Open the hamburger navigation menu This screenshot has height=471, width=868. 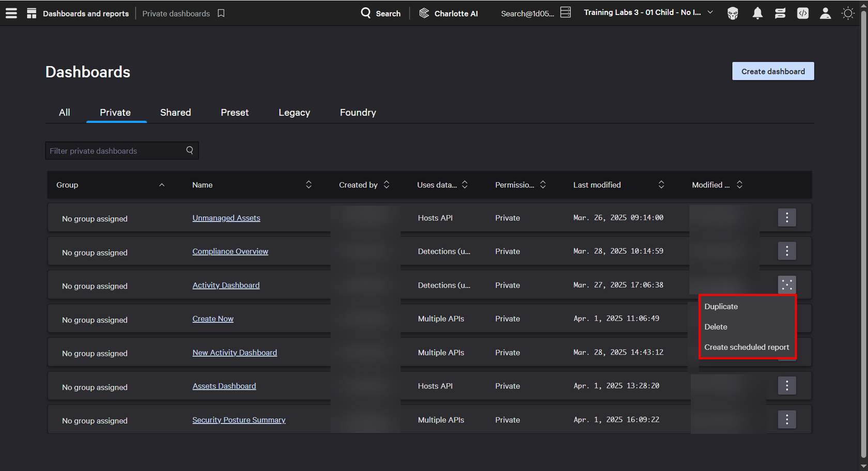tap(11, 13)
